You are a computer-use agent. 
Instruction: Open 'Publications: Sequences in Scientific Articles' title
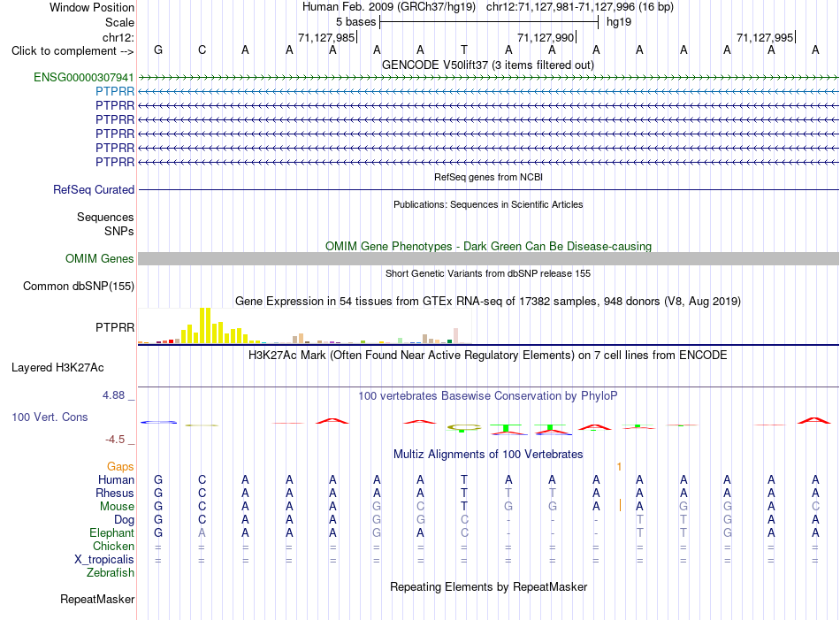pos(488,204)
